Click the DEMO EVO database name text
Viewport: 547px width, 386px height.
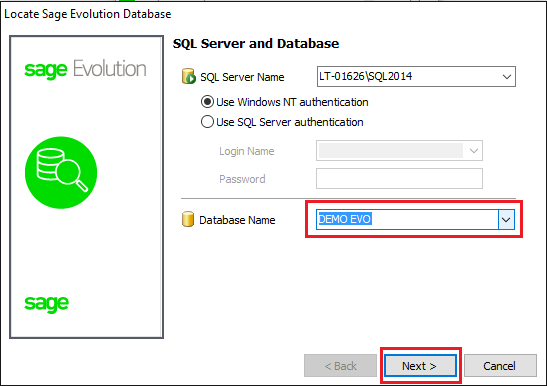click(x=345, y=219)
